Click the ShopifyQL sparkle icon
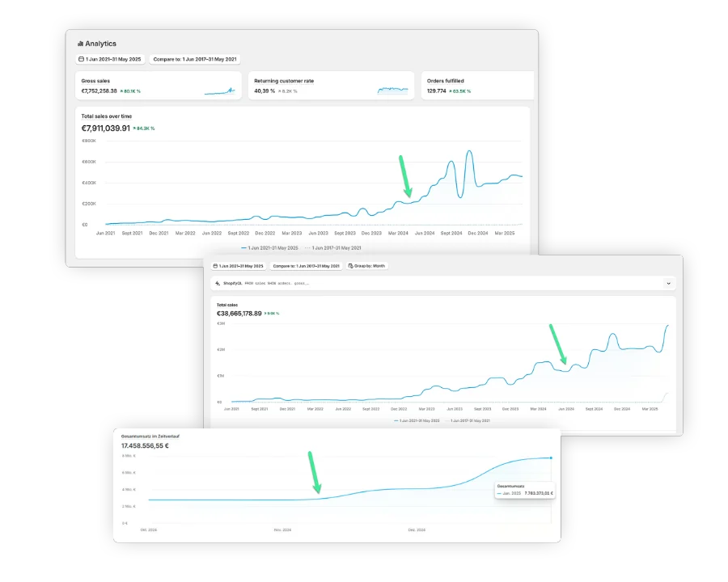This screenshot has height=582, width=728. tap(218, 283)
